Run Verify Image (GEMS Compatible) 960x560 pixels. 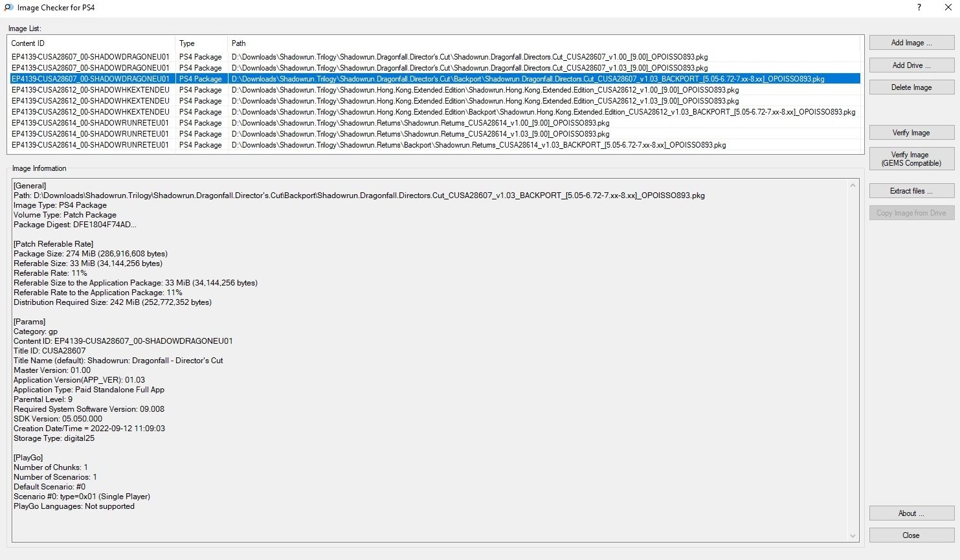pos(911,159)
